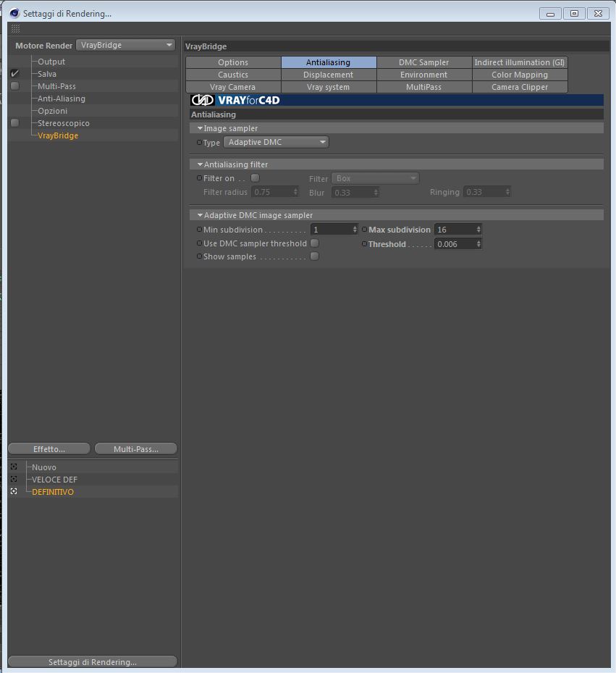Open the Motore Render dropdown
616x673 pixels.
[x=126, y=45]
